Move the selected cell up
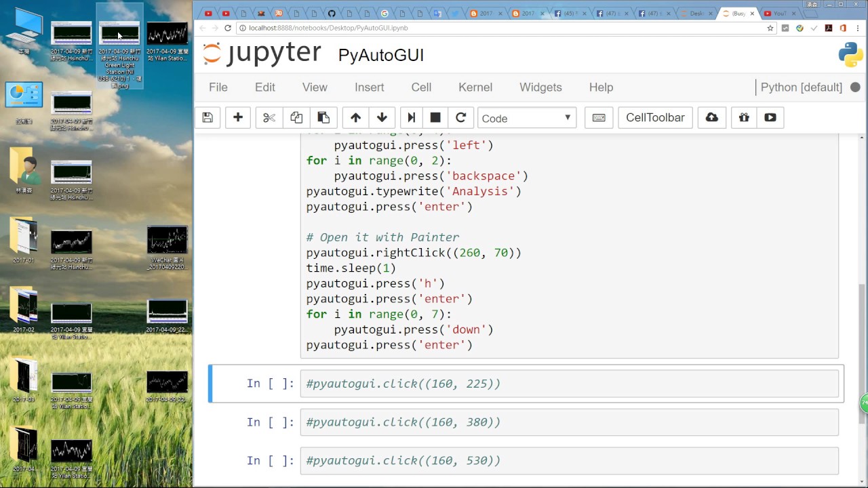 point(355,117)
